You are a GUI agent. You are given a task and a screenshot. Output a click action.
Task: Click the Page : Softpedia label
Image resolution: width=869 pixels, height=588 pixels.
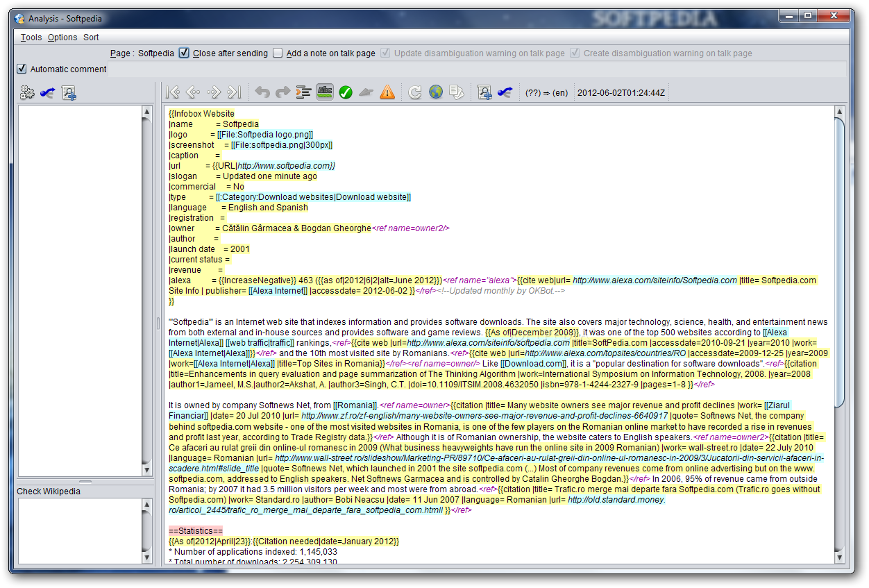pyautogui.click(x=142, y=53)
